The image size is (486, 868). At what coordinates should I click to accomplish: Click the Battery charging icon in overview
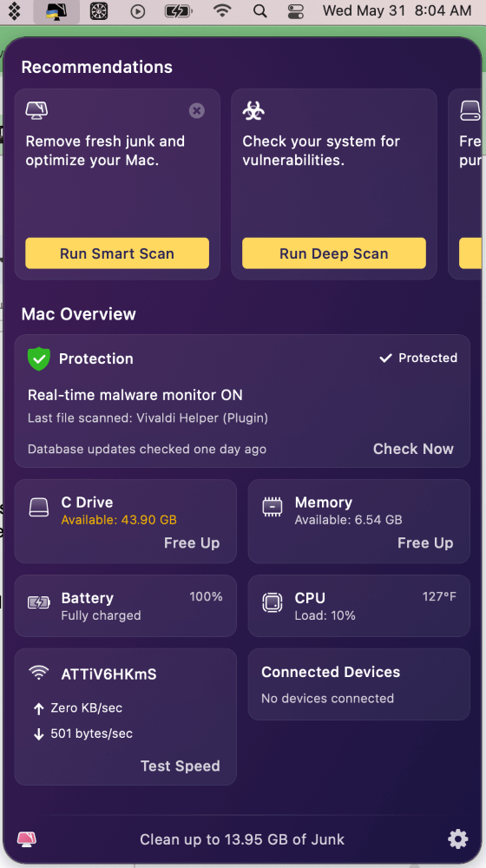[39, 602]
